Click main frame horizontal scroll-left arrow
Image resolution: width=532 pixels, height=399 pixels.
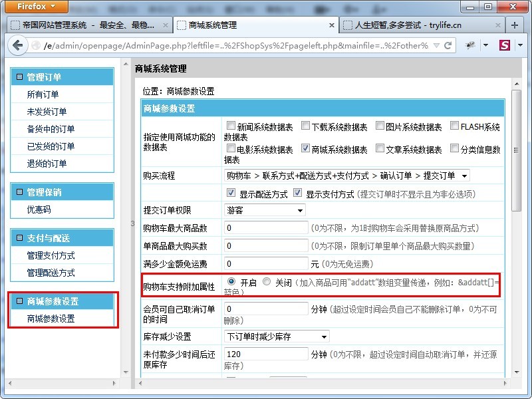(x=140, y=384)
